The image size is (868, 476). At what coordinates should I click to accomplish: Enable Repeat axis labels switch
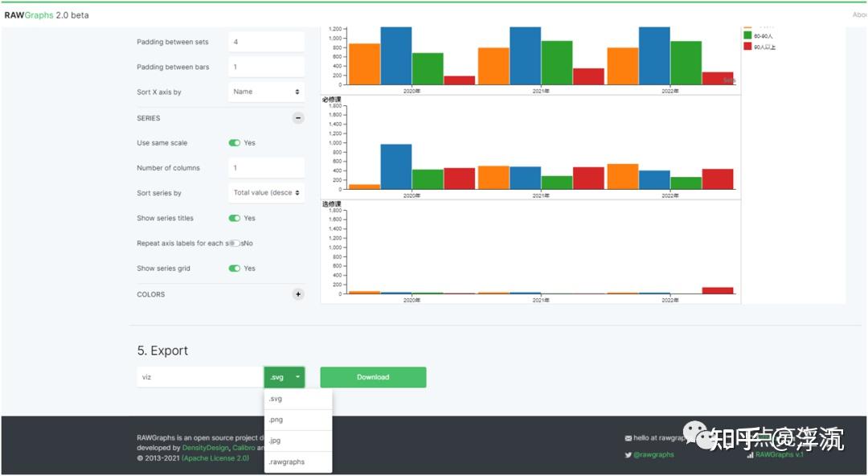(235, 244)
